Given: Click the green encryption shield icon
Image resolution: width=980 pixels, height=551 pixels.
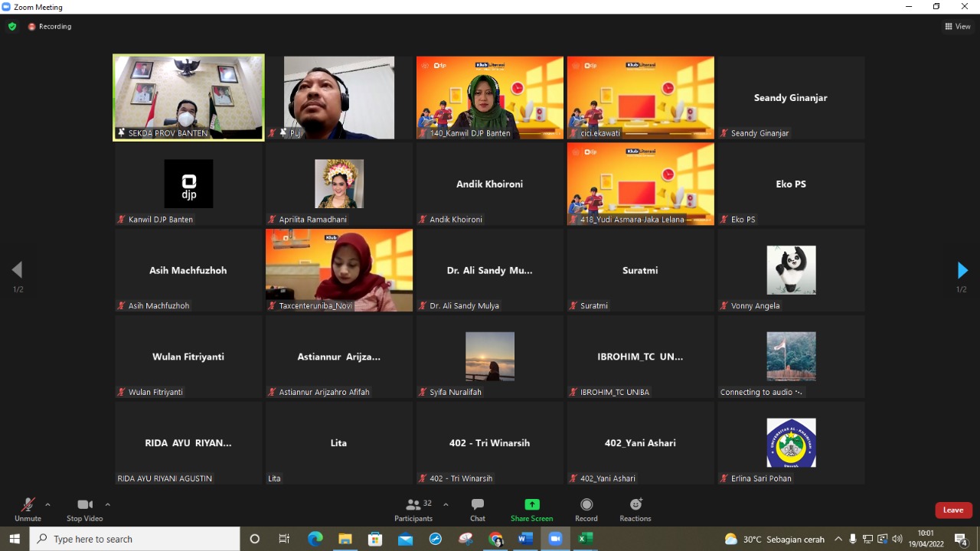Looking at the screenshot, I should click(x=12, y=26).
